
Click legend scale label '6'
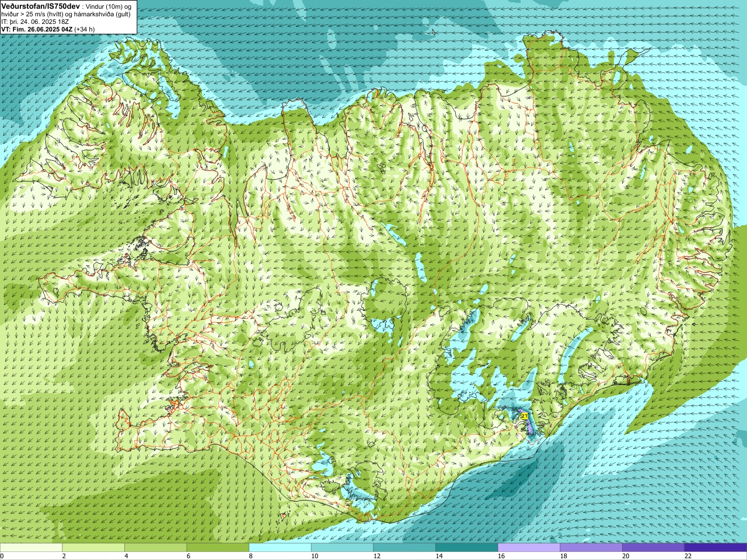(188, 556)
